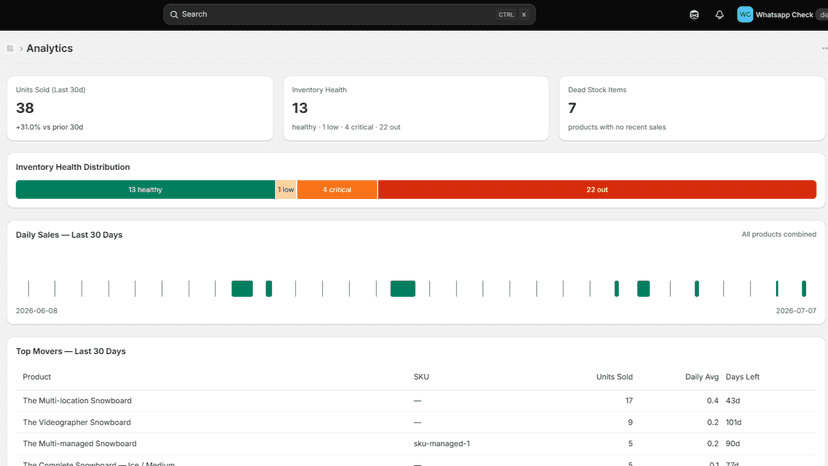Screen dimensions: 828x466
Task: Click the 4 critical orange segment
Action: click(337, 190)
